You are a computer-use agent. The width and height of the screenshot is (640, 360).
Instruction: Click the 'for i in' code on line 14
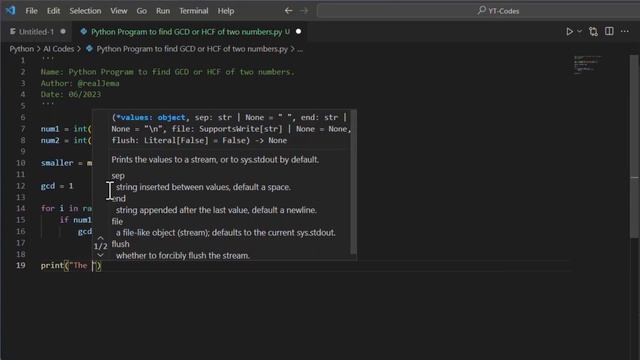(x=59, y=209)
